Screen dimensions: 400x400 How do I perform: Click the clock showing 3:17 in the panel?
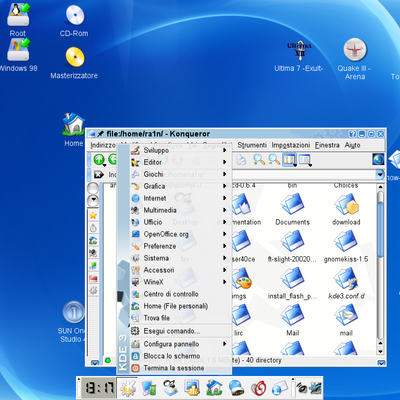coord(99,388)
